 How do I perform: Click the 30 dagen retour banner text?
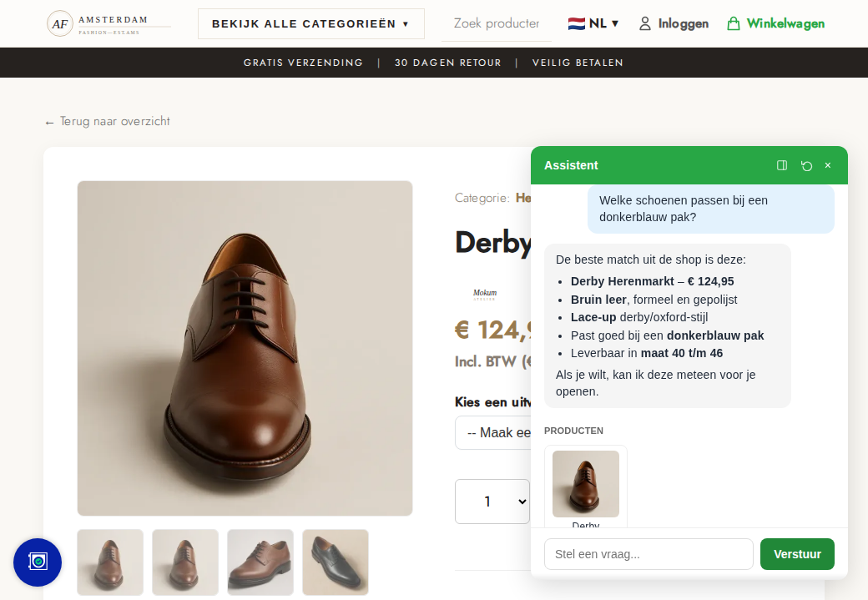448,63
